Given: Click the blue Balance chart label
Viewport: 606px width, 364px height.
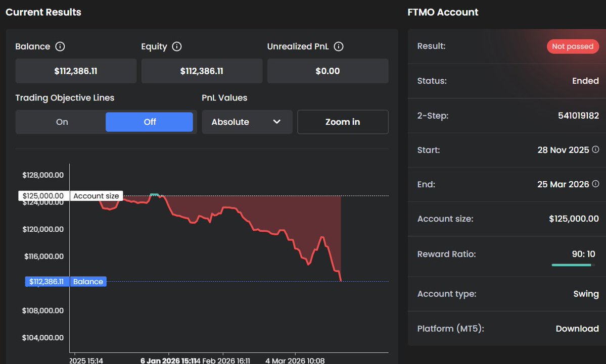Looking at the screenshot, I should tap(88, 281).
